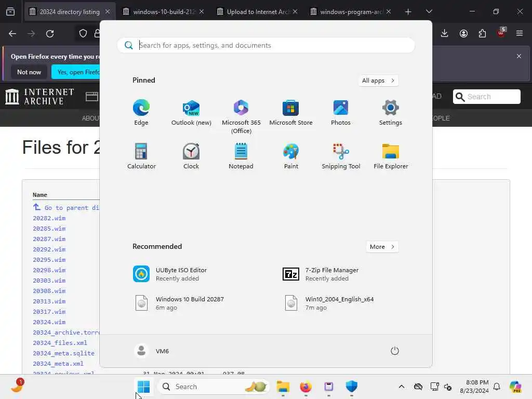Go to parent directory link
This screenshot has width=532, height=399.
click(x=66, y=207)
